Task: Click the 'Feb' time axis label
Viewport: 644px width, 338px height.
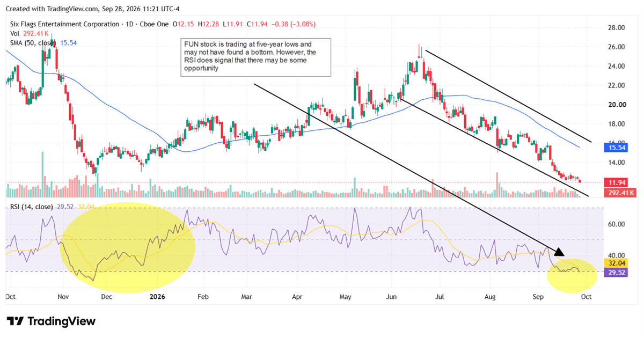Action: point(202,296)
